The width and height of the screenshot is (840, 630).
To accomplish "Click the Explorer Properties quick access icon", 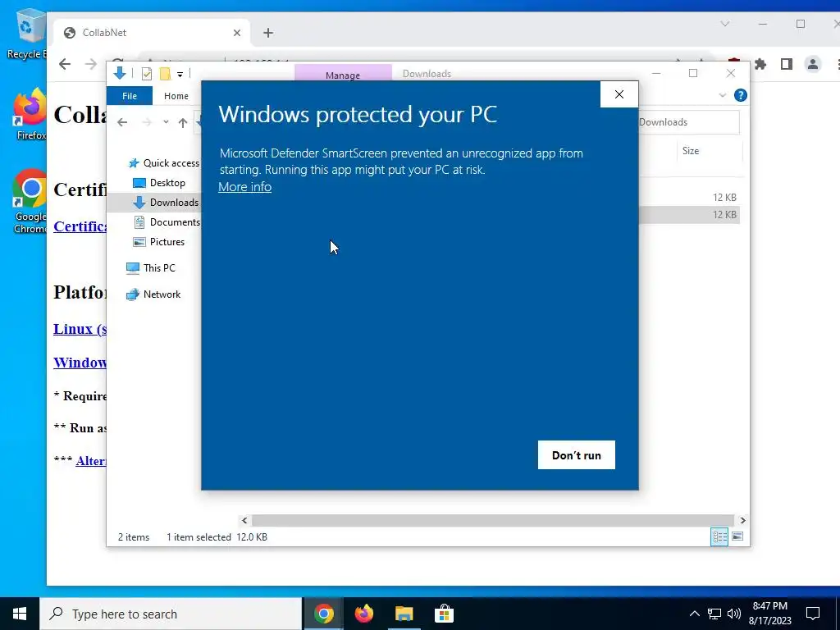I will (x=146, y=73).
